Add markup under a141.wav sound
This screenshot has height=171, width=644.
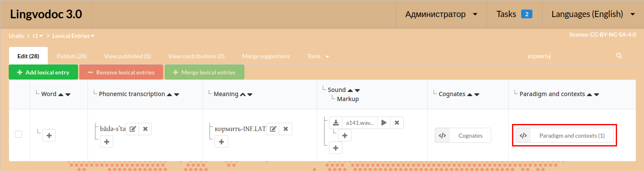point(345,135)
